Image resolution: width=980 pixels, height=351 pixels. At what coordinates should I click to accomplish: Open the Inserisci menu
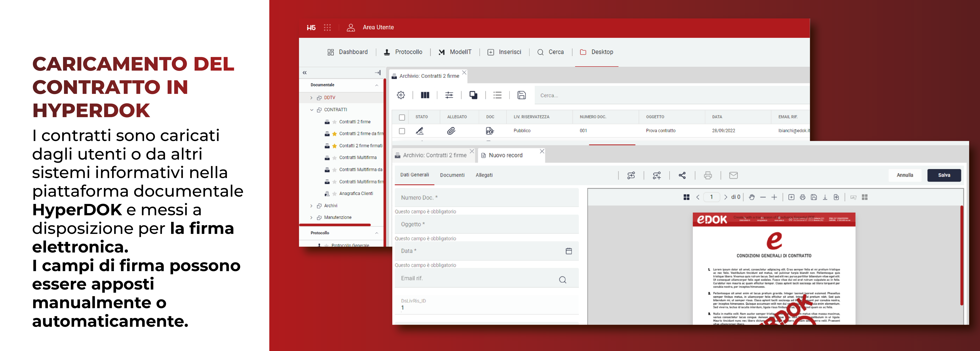[504, 52]
